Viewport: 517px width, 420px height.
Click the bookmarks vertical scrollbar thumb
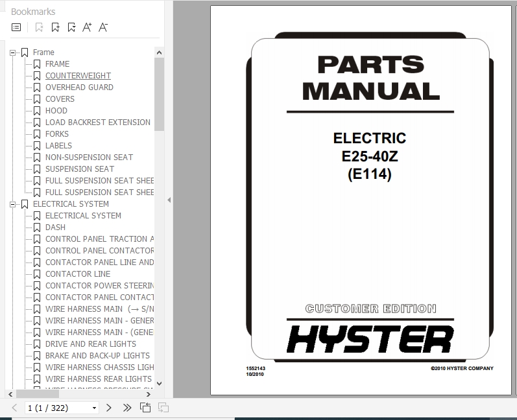[160, 94]
